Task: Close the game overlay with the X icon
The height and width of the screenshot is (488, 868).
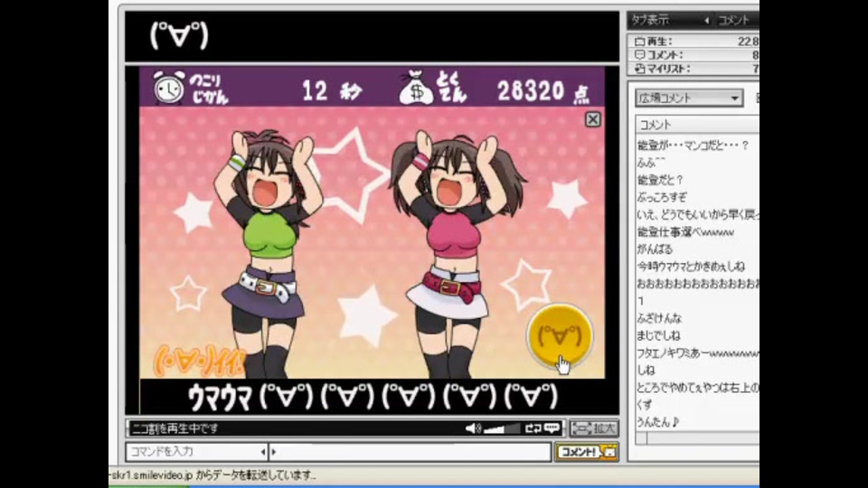Action: coord(592,119)
